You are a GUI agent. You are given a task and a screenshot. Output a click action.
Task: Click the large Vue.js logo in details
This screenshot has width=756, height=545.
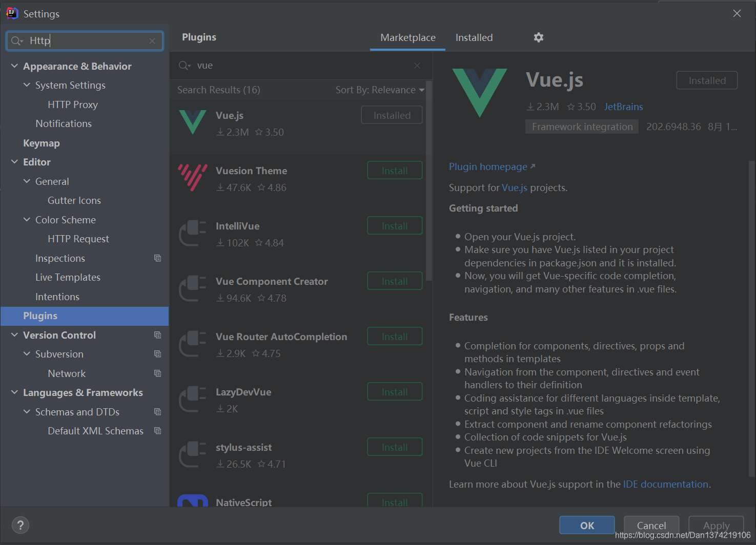[480, 93]
